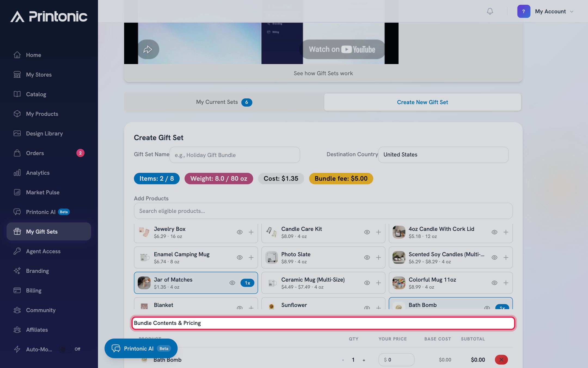Expand the My Account dropdown chevron
The width and height of the screenshot is (588, 368).
click(x=572, y=12)
